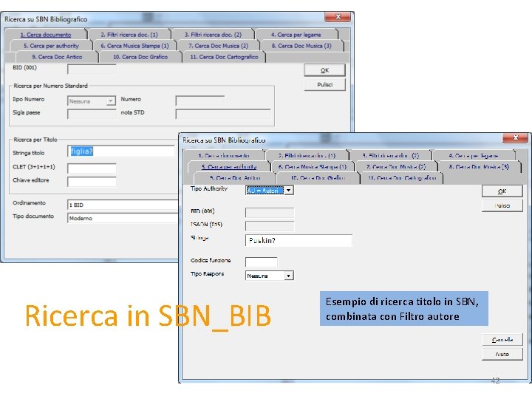The width and height of the screenshot is (532, 399).
Task: Select '9. Cerca Doc Antico' tab in front window
Action: pos(235,178)
